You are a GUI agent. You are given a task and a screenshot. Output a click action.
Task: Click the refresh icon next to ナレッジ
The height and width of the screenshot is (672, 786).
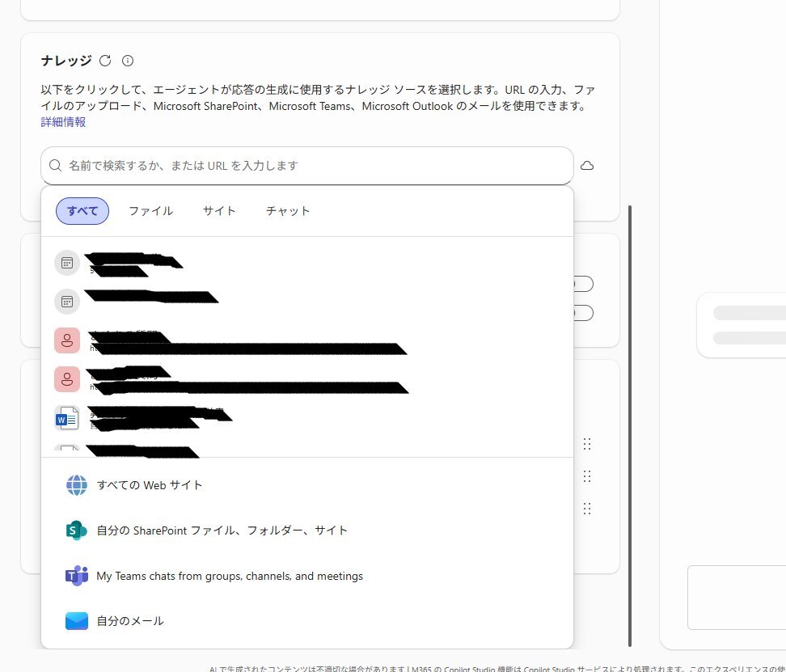[105, 61]
